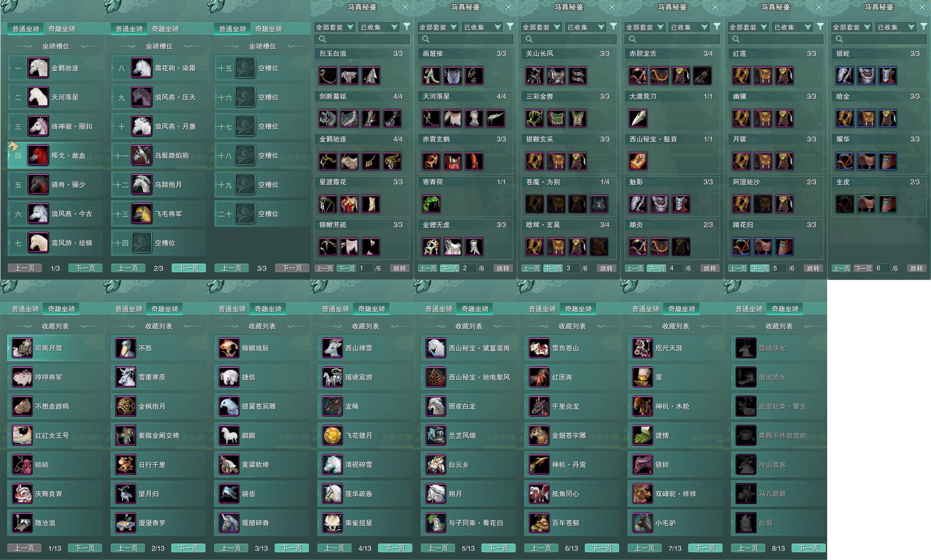Screen dimensions: 931x560
Task: Select 奇趣坐骑 tab in collection 4/13 panel
Action: [372, 309]
